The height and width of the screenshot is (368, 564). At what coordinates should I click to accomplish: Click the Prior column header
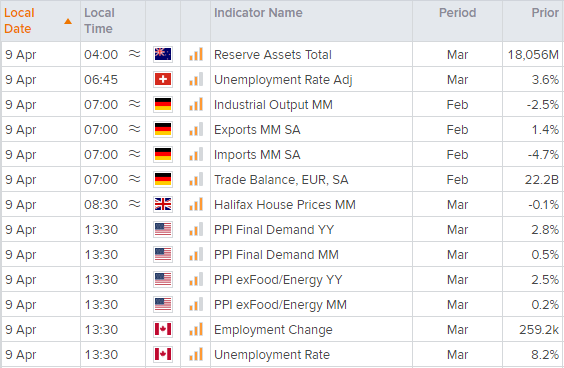[545, 13]
